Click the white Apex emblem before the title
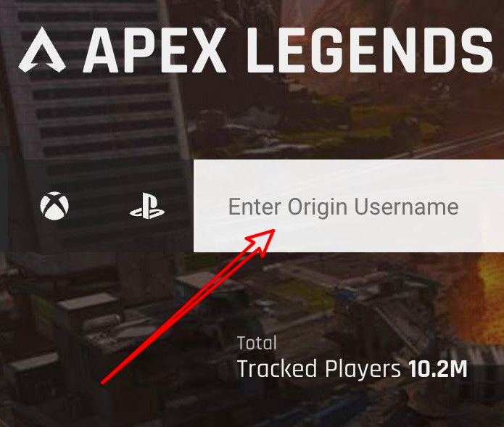Viewport: 504px width, 427px height. click(x=42, y=50)
